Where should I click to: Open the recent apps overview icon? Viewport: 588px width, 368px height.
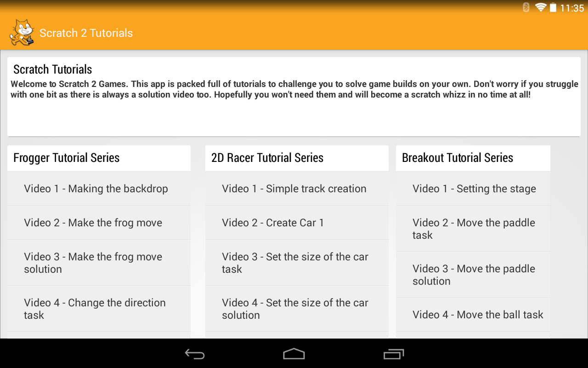click(394, 354)
